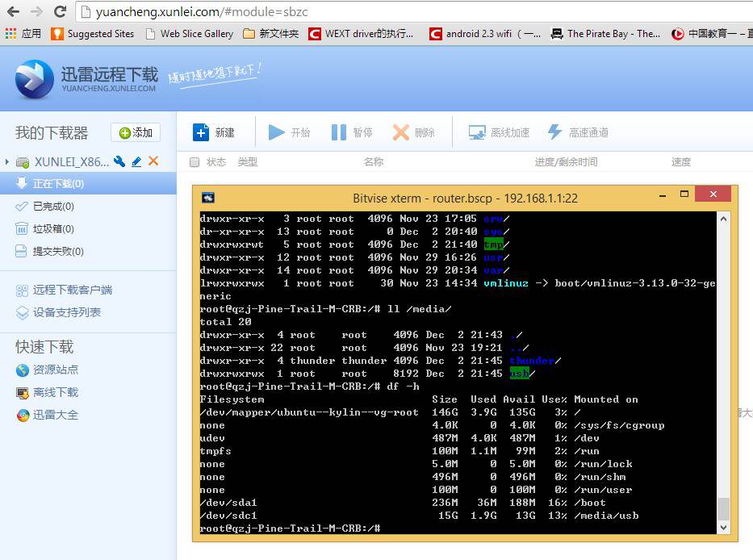Click the 快速下载 sidebar heading
The image size is (753, 560).
pyautogui.click(x=44, y=347)
